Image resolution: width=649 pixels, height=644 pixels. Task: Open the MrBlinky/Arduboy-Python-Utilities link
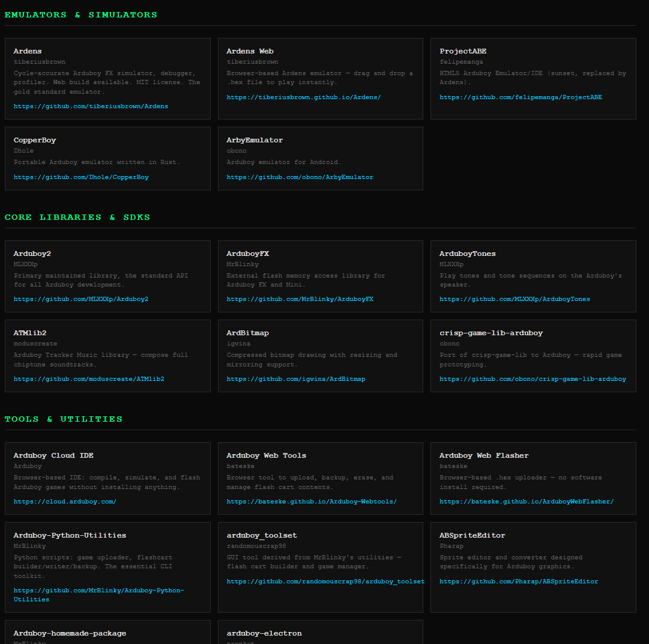point(99,595)
